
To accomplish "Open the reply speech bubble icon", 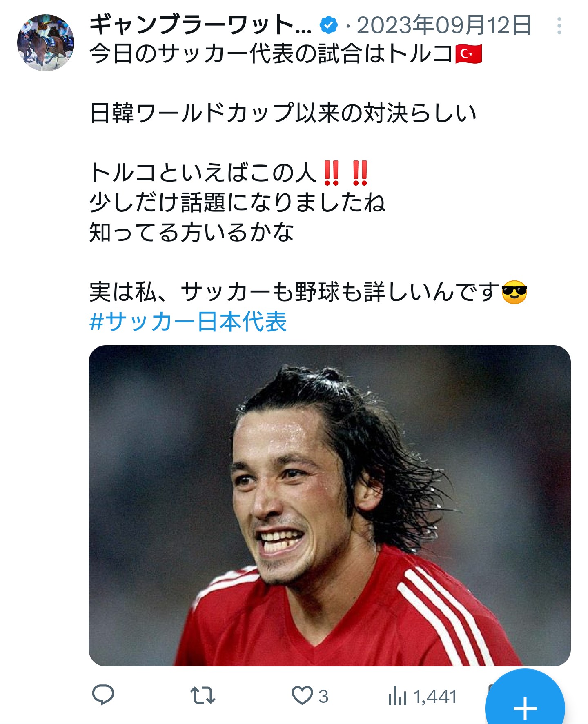I will click(x=103, y=695).
